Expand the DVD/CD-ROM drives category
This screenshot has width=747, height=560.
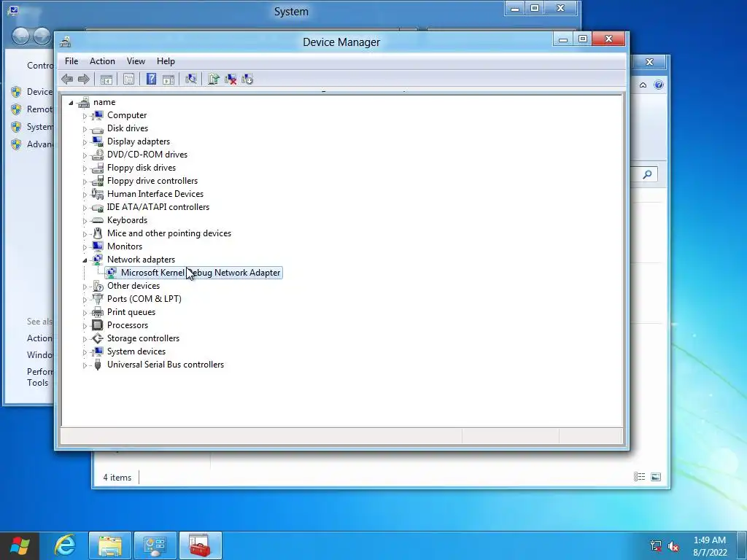tap(85, 155)
